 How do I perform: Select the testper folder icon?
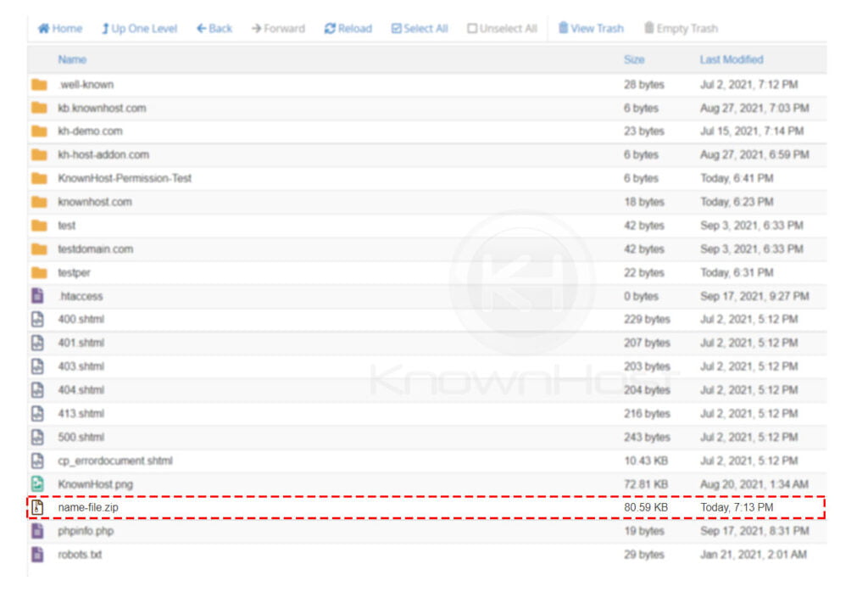[x=39, y=272]
